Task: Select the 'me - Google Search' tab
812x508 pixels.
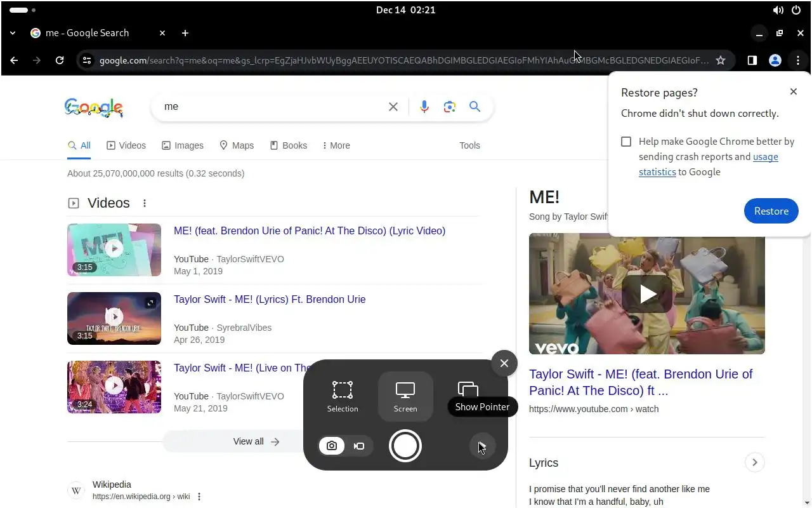Action: click(98, 33)
